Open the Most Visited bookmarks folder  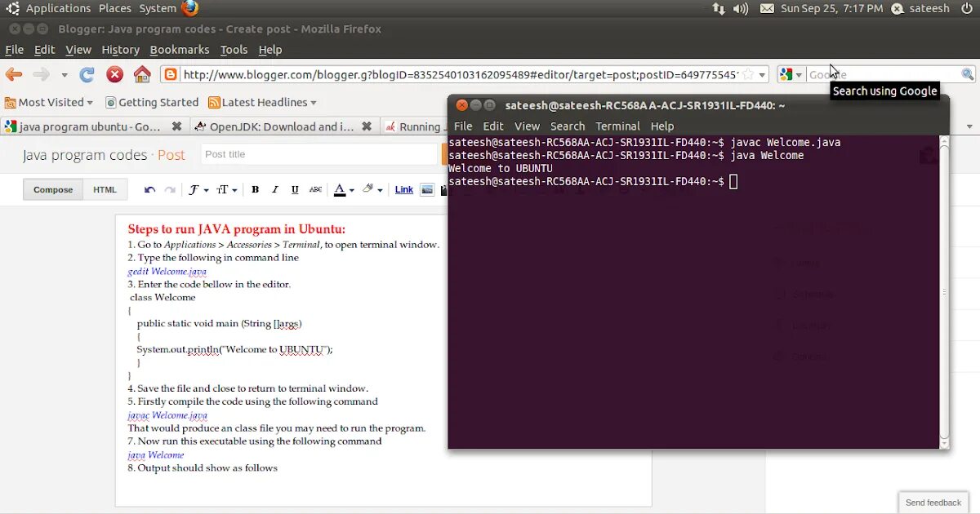[49, 102]
